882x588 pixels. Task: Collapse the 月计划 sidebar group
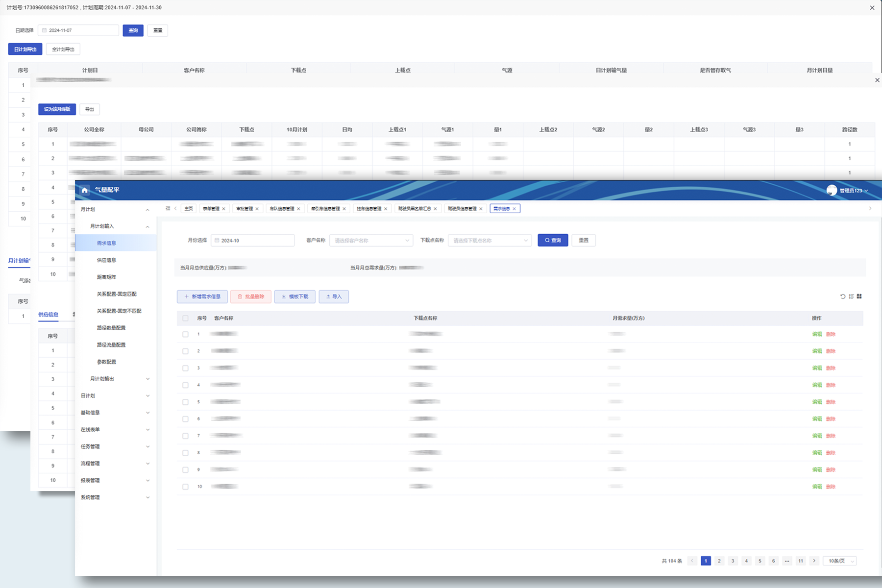click(x=147, y=210)
